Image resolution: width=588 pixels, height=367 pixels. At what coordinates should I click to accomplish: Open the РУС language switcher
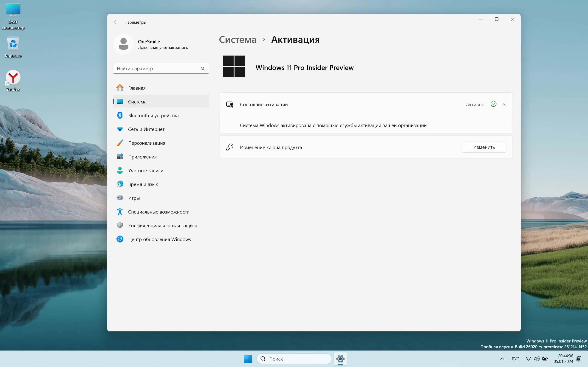[515, 359]
